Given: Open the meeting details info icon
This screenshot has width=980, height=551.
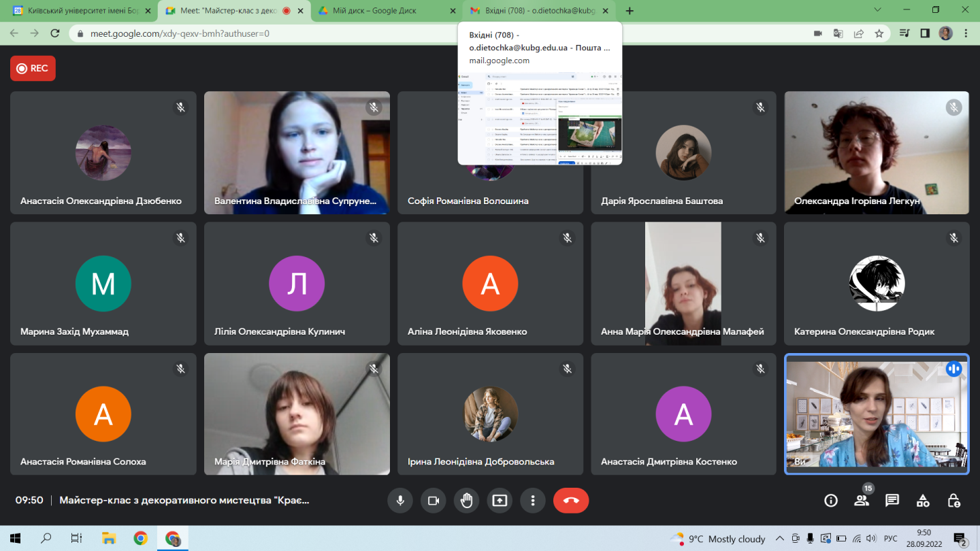Looking at the screenshot, I should [x=831, y=501].
